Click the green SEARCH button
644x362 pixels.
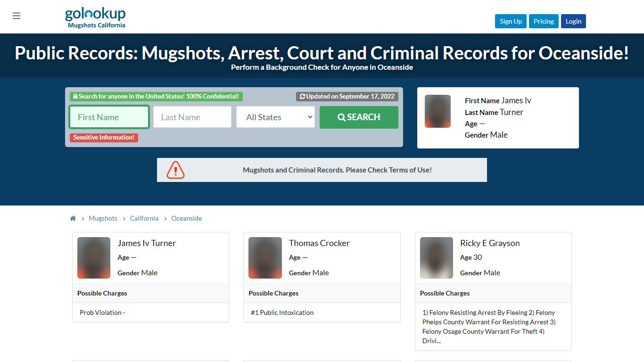click(x=359, y=117)
